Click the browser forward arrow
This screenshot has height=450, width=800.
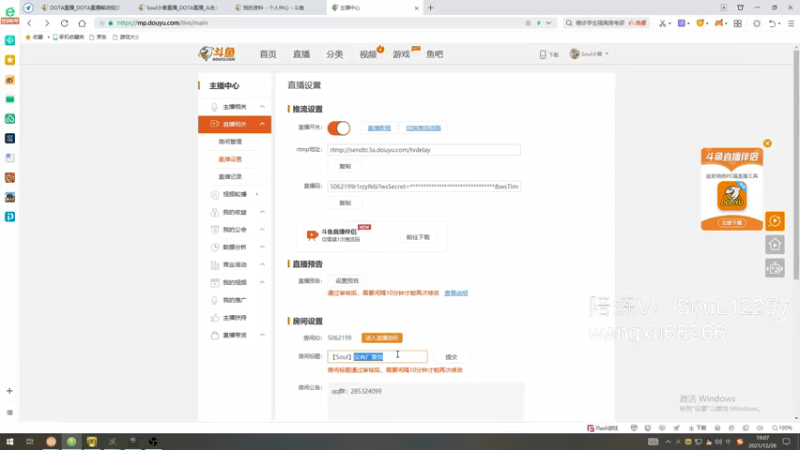(47, 23)
